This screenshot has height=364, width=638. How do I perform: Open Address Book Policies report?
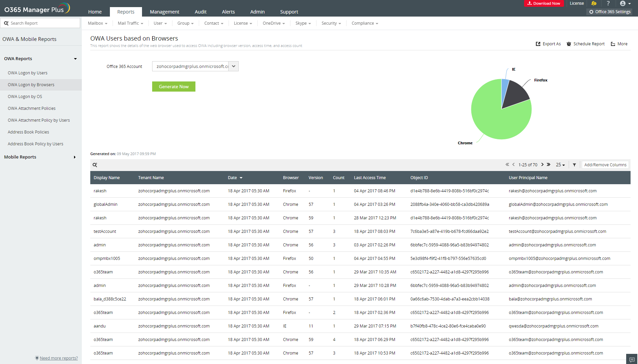pyautogui.click(x=28, y=132)
